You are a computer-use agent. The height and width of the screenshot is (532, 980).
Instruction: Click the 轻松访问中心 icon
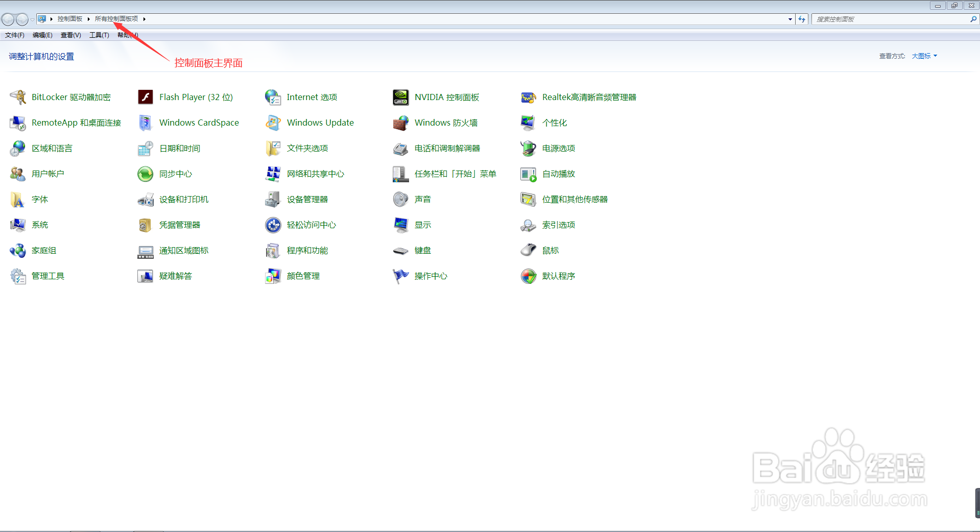click(x=273, y=225)
